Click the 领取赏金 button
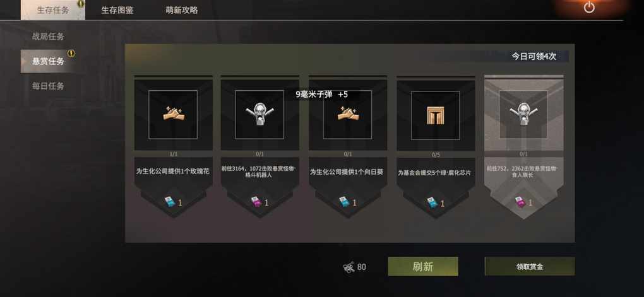 [x=530, y=267]
